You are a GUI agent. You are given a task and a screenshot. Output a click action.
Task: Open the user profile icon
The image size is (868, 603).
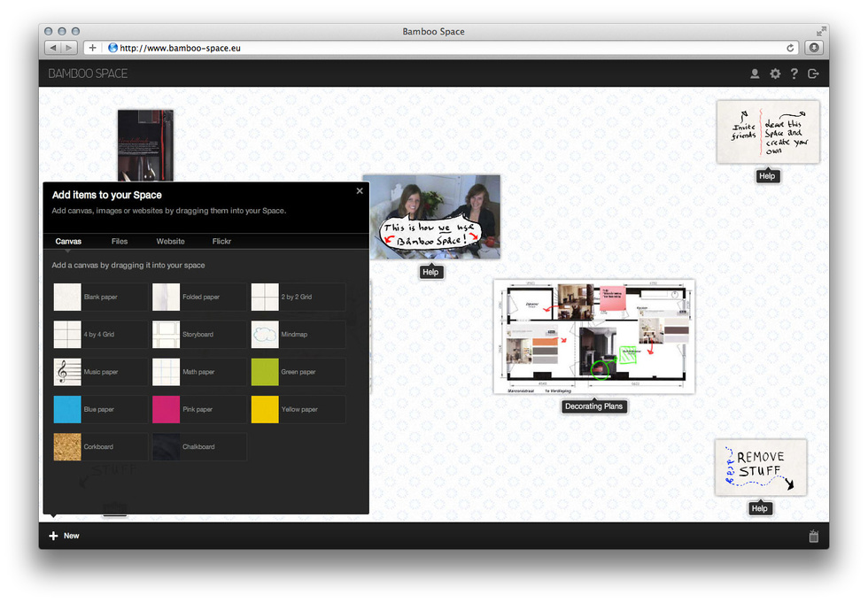point(755,73)
